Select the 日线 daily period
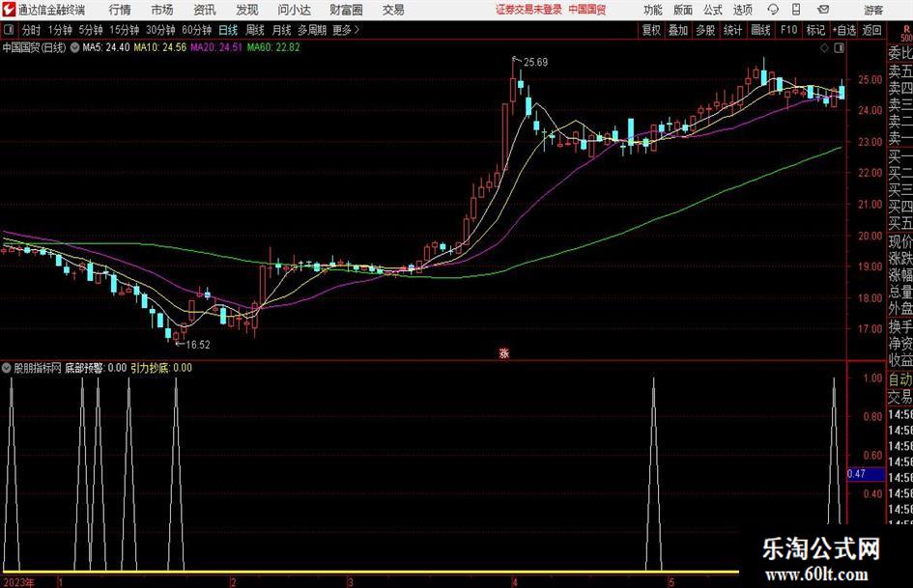Image resolution: width=913 pixels, height=588 pixels. [x=228, y=30]
